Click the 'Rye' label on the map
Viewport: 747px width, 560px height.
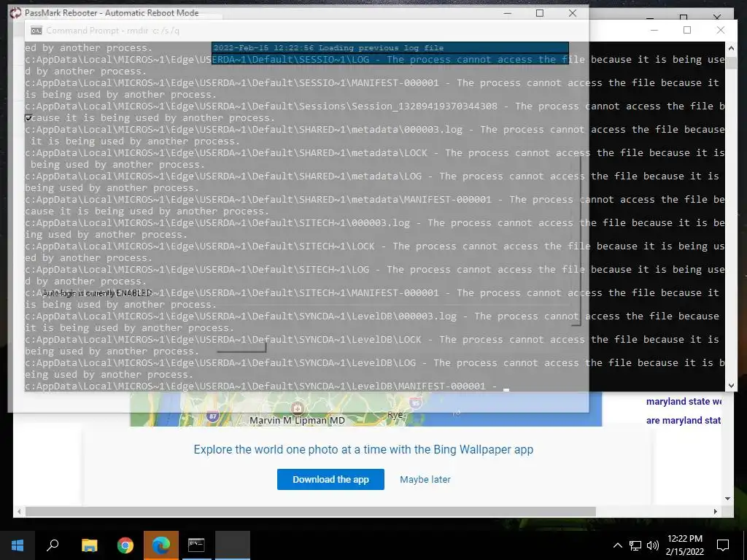[x=395, y=415]
